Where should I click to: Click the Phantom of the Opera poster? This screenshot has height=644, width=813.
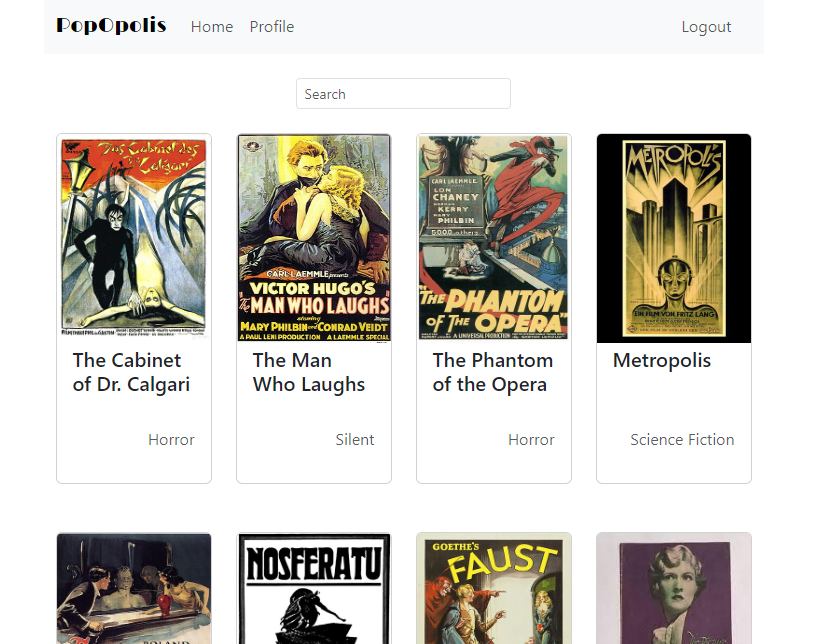[x=493, y=237]
